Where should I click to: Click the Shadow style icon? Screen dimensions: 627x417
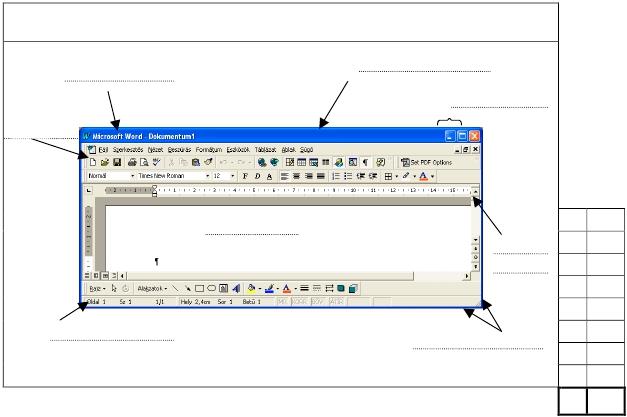[x=341, y=288]
